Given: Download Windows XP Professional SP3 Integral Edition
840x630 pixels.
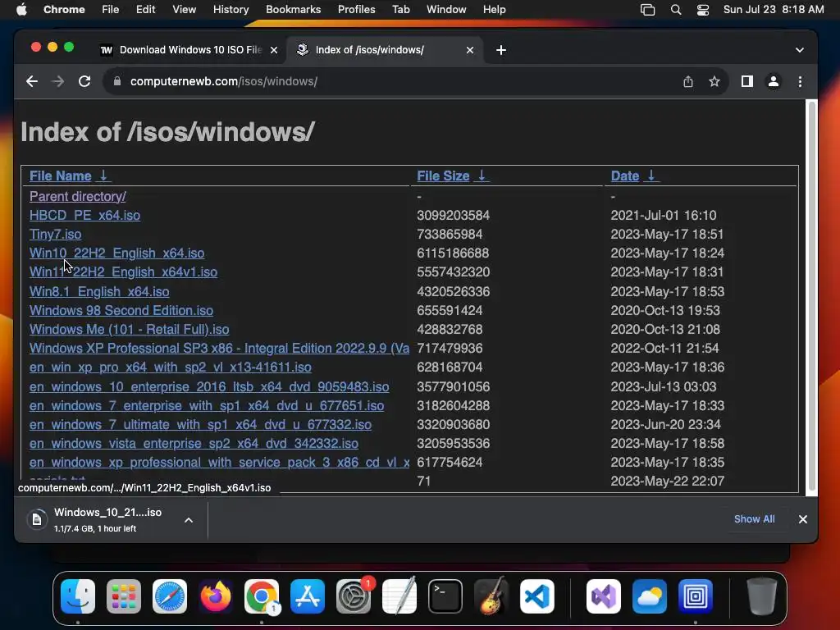Looking at the screenshot, I should pos(219,348).
